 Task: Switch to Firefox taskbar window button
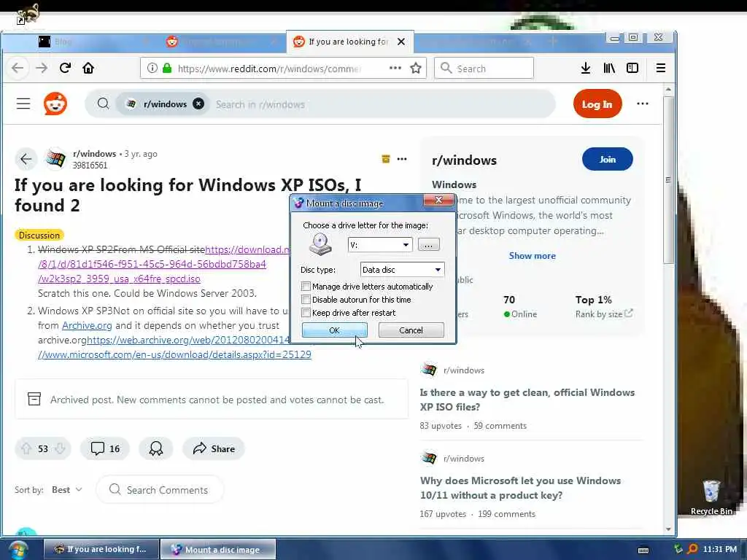click(x=101, y=549)
